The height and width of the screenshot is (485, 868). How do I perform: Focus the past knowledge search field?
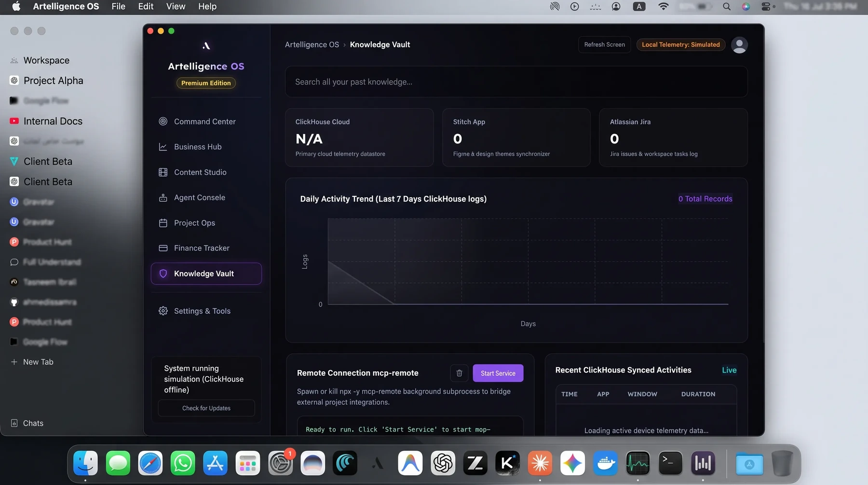click(516, 82)
